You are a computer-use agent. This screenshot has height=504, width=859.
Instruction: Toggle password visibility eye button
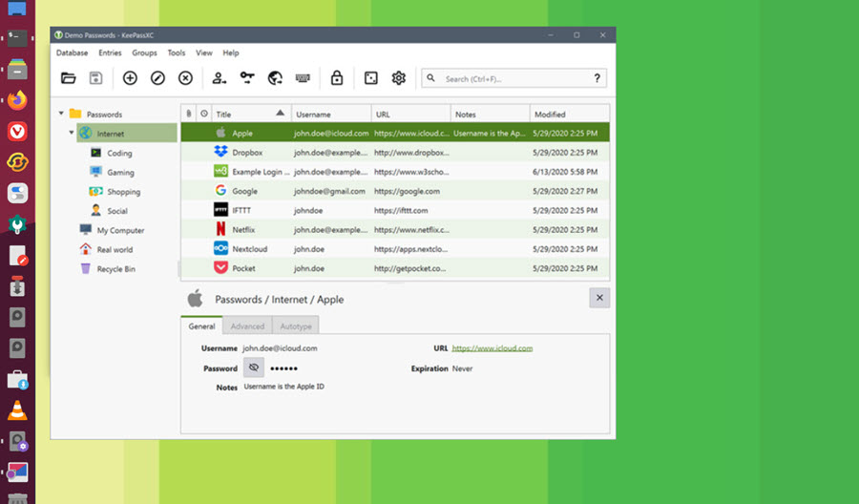254,367
